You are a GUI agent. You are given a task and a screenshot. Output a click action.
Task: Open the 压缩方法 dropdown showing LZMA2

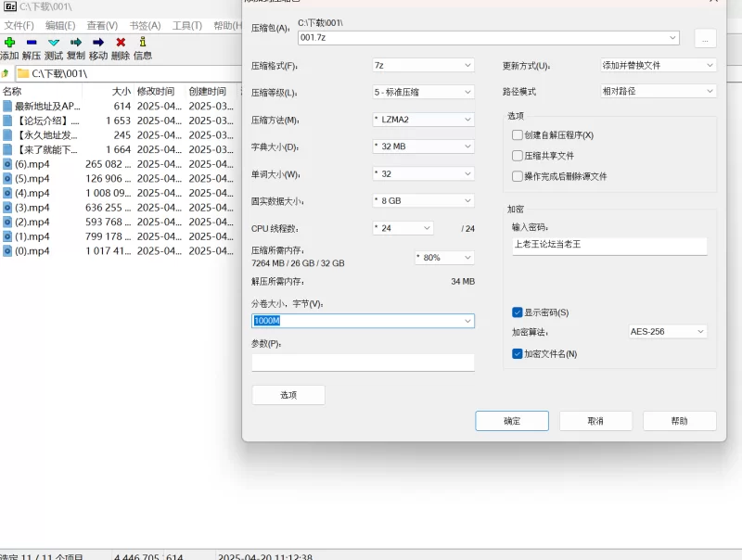423,120
